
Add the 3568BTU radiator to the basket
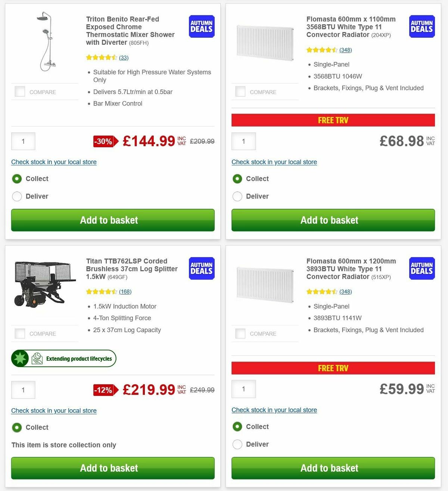(x=333, y=220)
